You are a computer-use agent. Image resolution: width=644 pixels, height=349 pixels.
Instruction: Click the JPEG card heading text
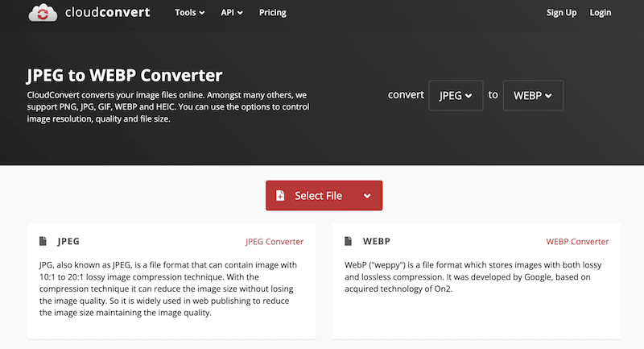[68, 241]
